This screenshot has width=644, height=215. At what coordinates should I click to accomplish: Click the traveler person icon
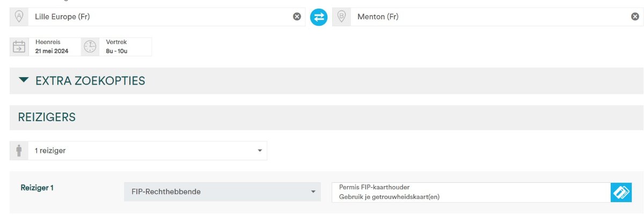click(x=19, y=151)
